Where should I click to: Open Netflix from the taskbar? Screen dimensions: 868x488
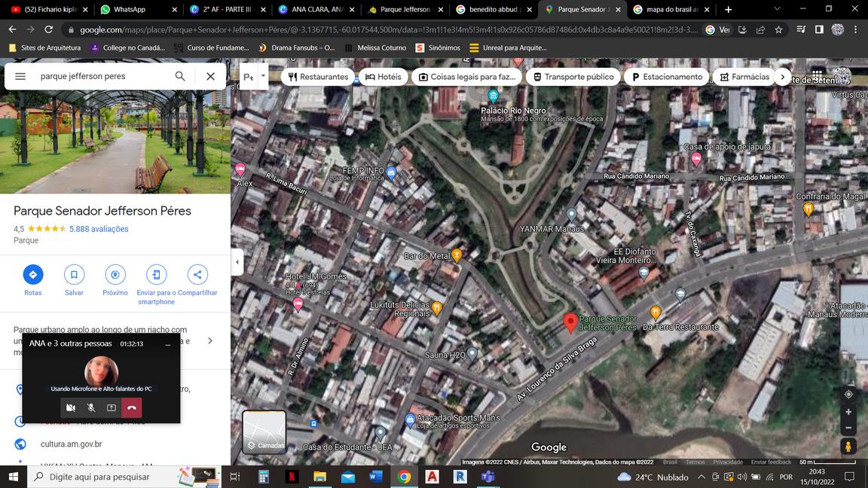click(292, 477)
